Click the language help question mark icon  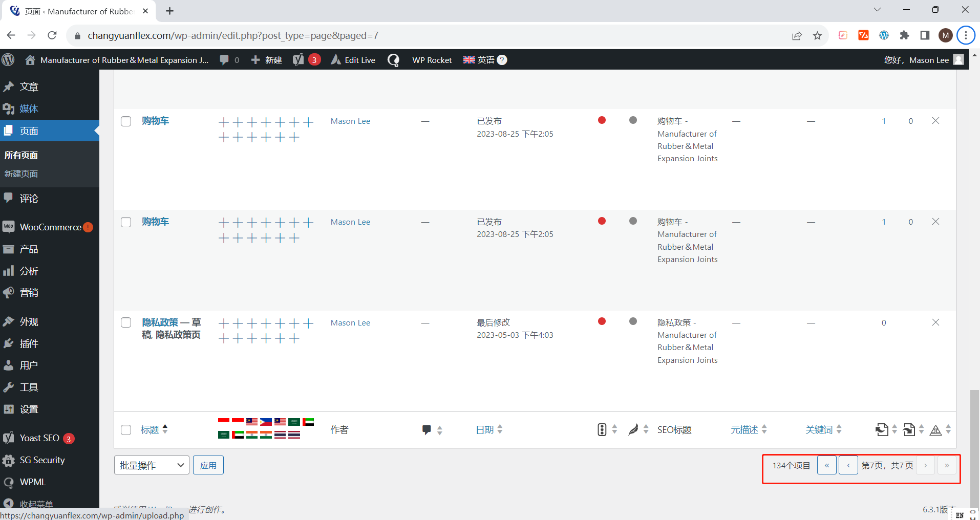click(502, 60)
